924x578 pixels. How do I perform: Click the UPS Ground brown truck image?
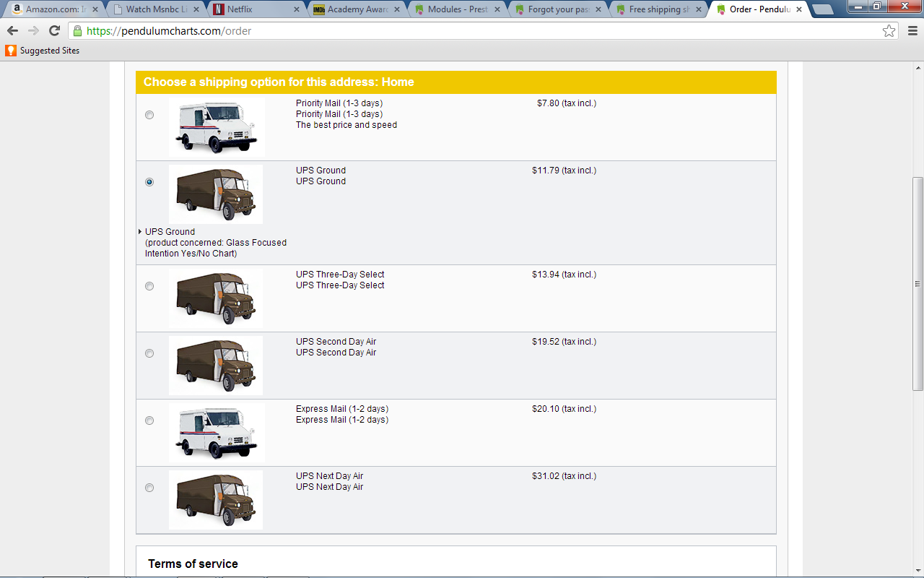[216, 194]
